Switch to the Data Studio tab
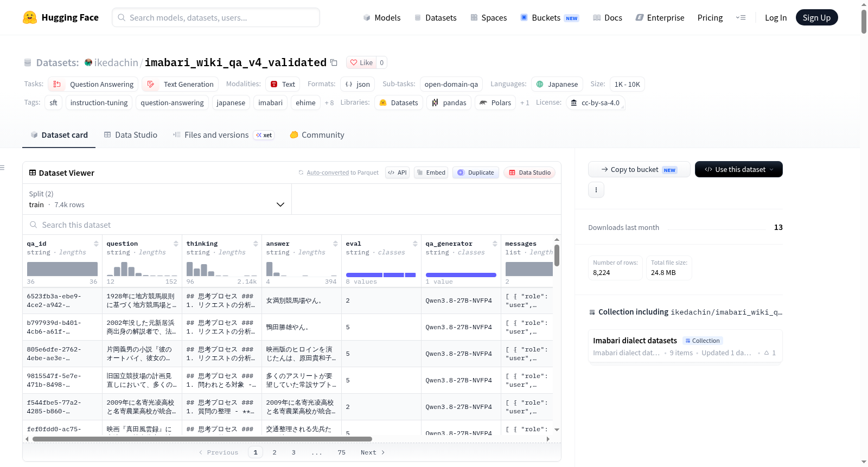Image resolution: width=868 pixels, height=467 pixels. [x=131, y=135]
